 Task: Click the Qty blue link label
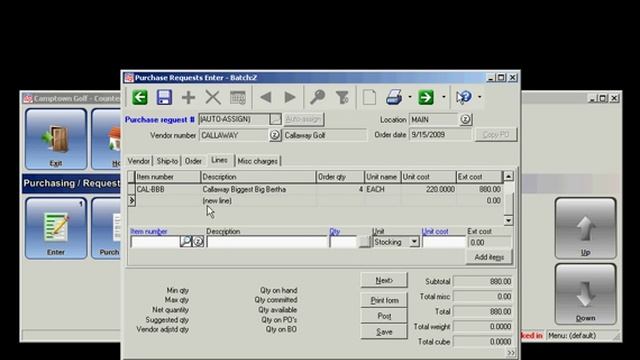pyautogui.click(x=334, y=231)
